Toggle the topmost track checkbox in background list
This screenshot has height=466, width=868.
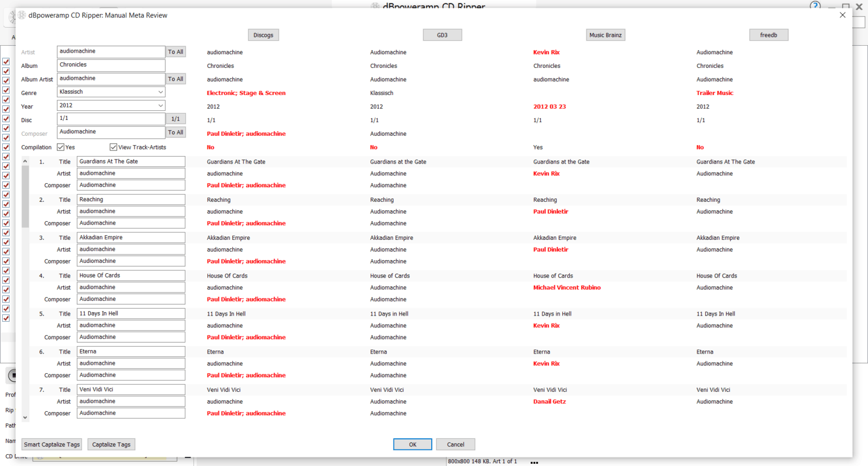pyautogui.click(x=6, y=62)
